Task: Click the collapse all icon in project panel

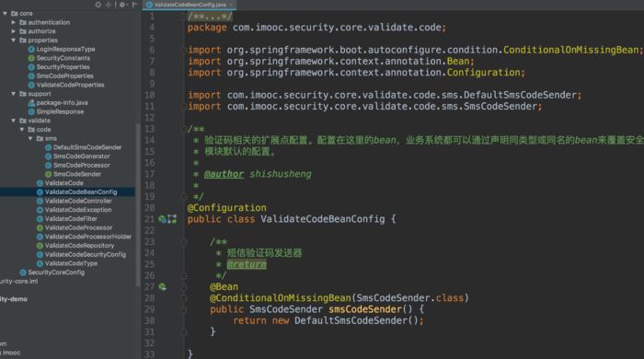Action: (x=109, y=5)
